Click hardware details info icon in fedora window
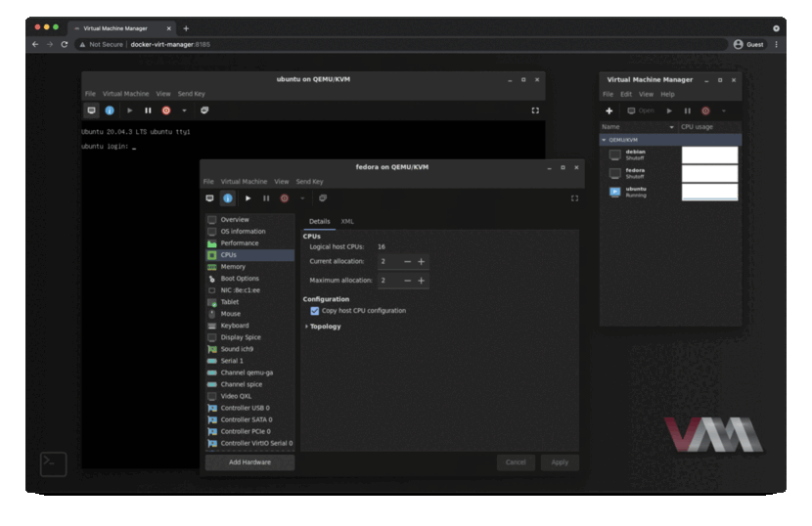Screen dimensions: 812x526 click(227, 198)
